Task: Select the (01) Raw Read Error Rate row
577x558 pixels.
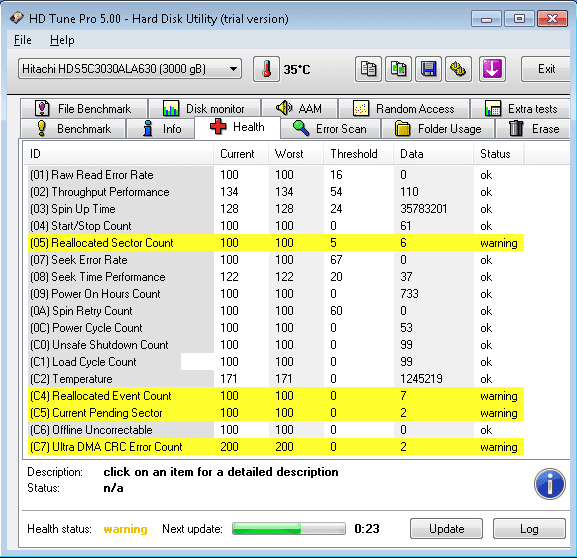Action: [x=276, y=175]
